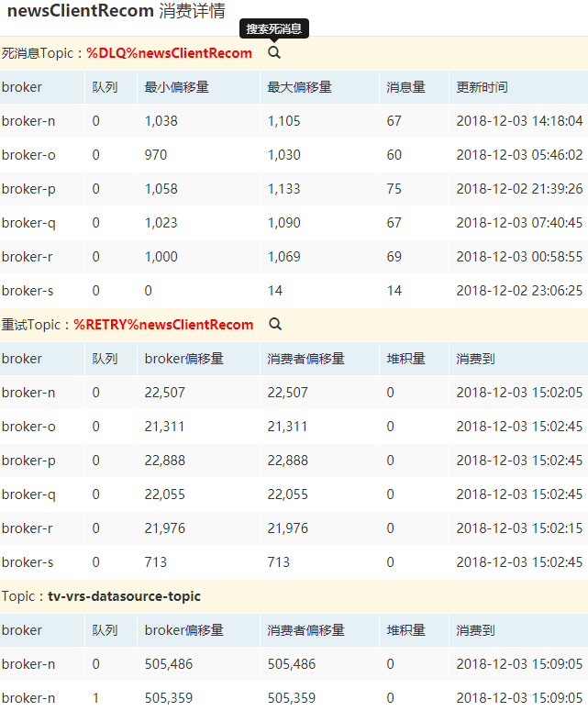Select the broker offset value 505,486
Image resolution: width=588 pixels, height=711 pixels.
169,664
